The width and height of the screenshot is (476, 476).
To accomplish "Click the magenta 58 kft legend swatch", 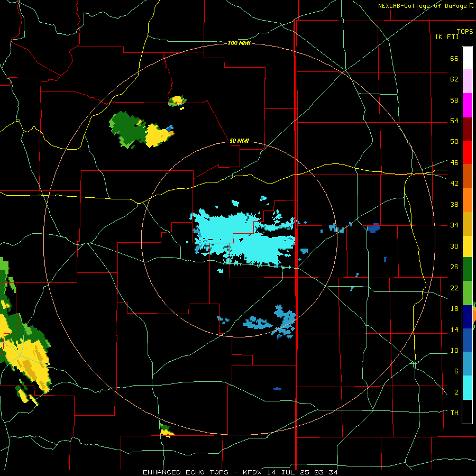I will pyautogui.click(x=467, y=105).
